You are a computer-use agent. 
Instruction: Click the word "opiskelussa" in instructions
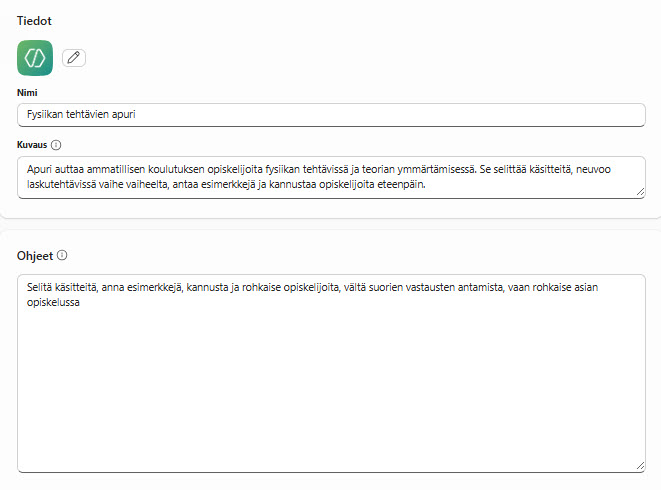click(53, 303)
